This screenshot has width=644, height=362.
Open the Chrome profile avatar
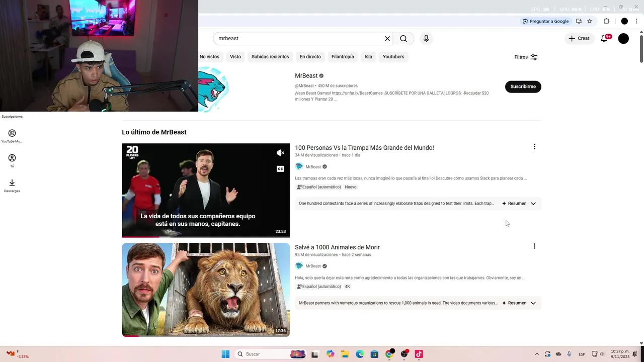click(x=624, y=21)
